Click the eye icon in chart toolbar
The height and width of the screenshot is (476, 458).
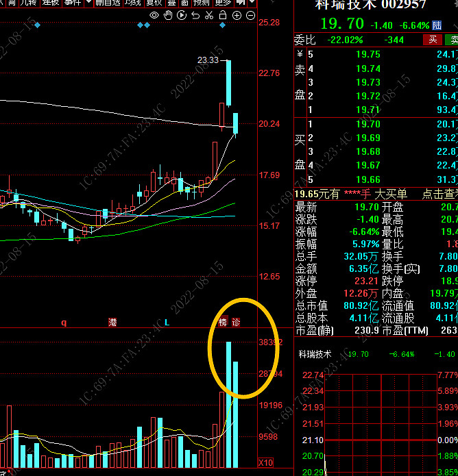(154, 15)
